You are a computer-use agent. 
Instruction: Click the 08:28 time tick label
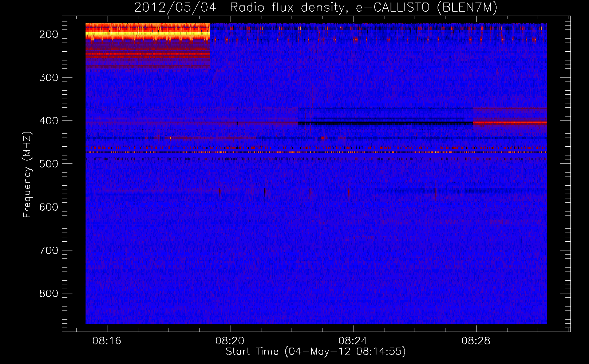point(476,341)
